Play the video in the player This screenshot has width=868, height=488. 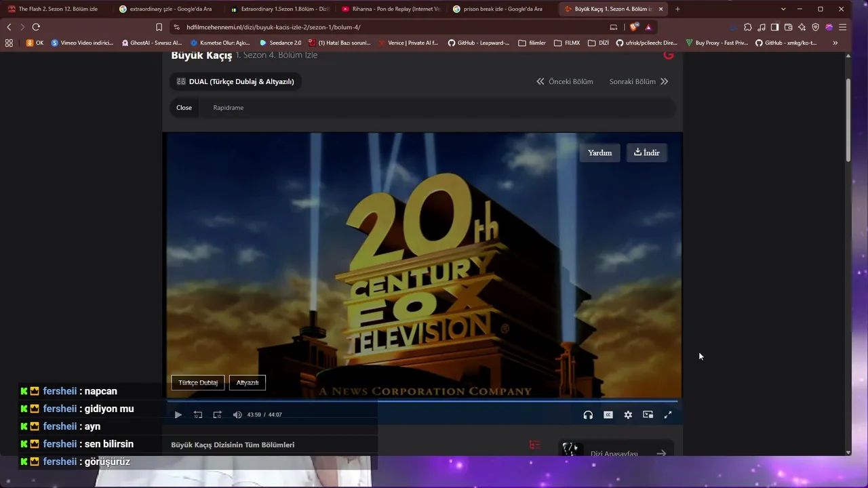[x=178, y=415]
